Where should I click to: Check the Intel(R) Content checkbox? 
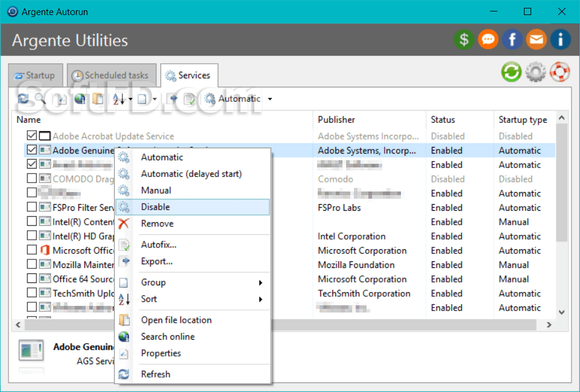coord(32,222)
